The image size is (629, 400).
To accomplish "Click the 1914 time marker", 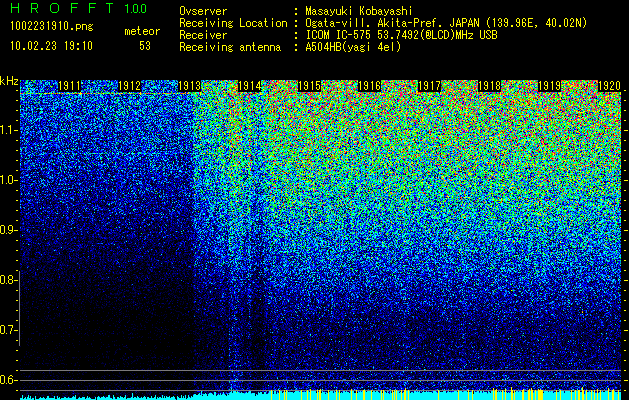I will coord(250,86).
